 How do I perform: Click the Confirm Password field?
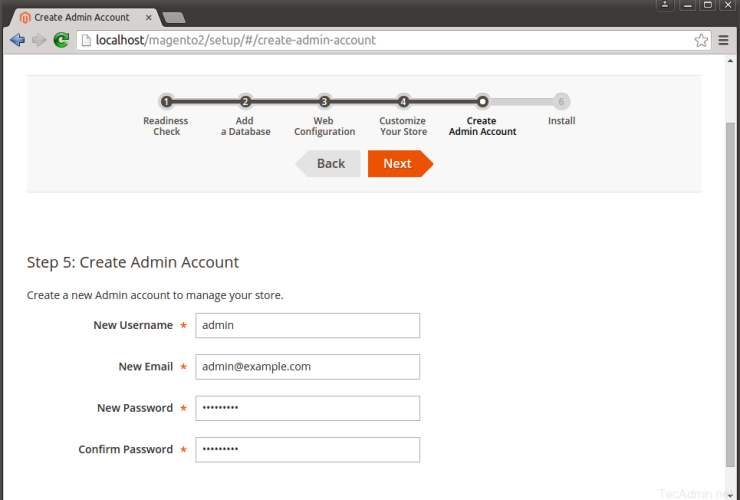307,450
